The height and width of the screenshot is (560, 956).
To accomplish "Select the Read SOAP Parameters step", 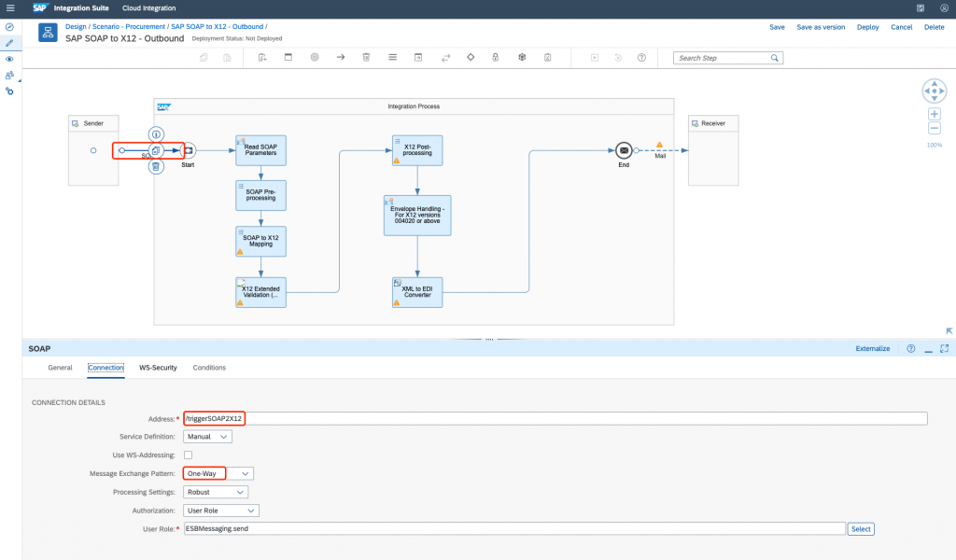I will (x=261, y=150).
